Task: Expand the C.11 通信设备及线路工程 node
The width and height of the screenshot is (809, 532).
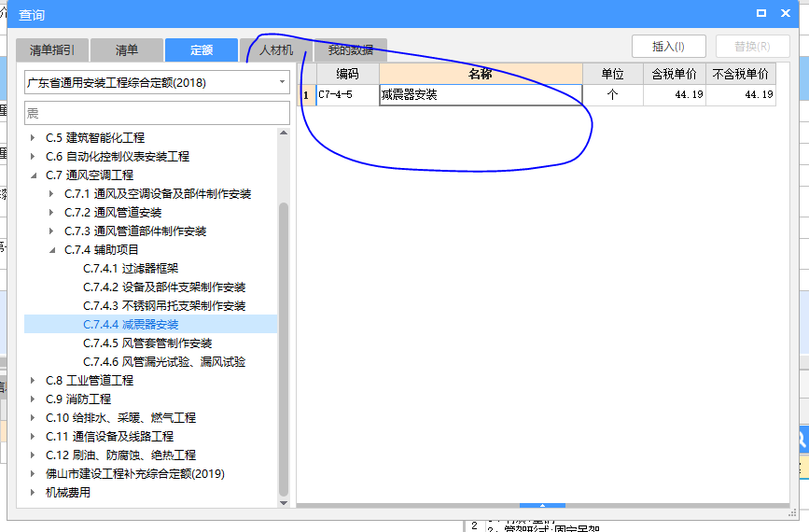Action: tap(33, 437)
